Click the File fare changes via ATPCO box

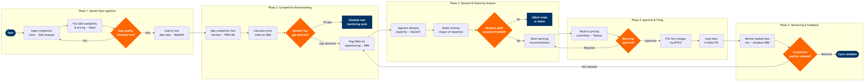676,41
